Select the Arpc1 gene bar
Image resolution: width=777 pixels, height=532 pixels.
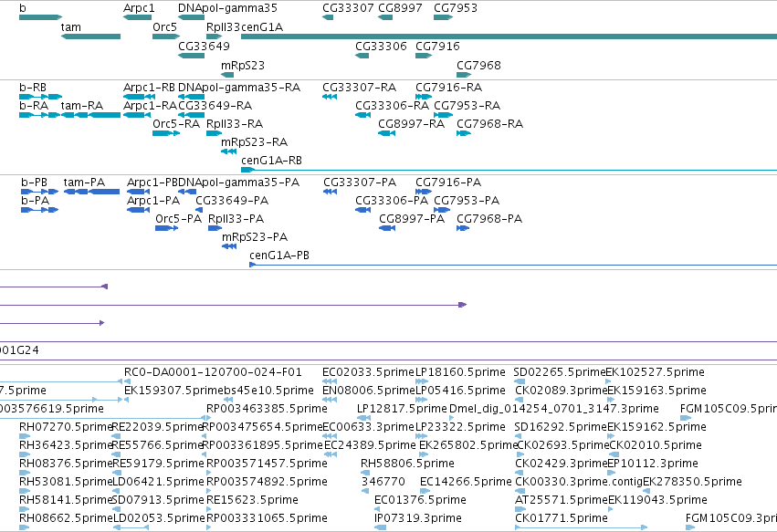click(x=137, y=17)
